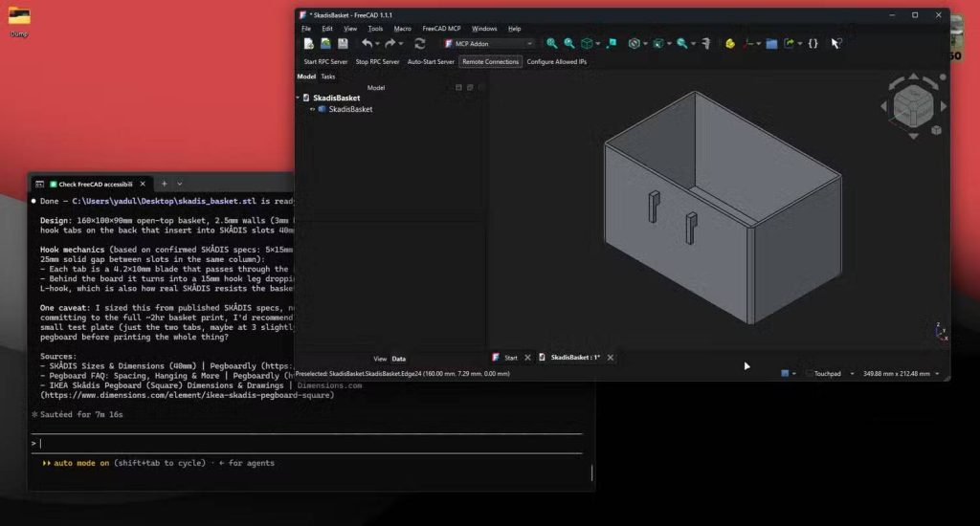980x526 pixels.
Task: Undo the last action
Action: (367, 44)
